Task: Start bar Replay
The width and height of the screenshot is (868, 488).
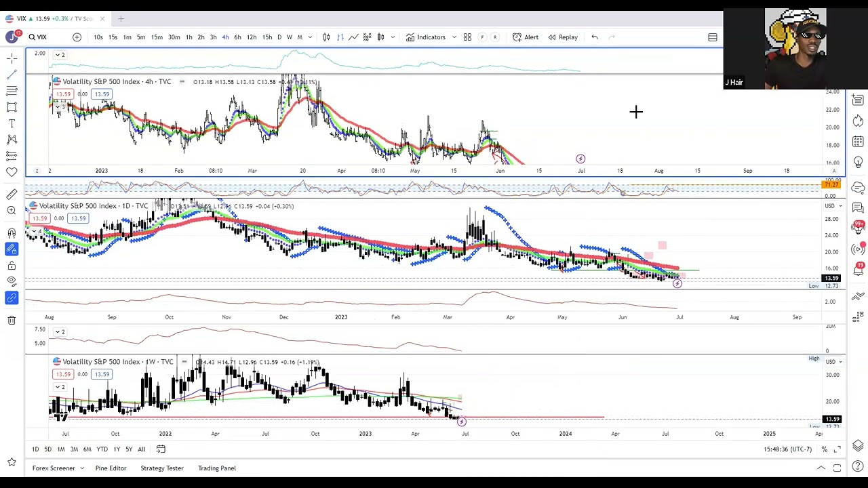Action: [x=563, y=37]
